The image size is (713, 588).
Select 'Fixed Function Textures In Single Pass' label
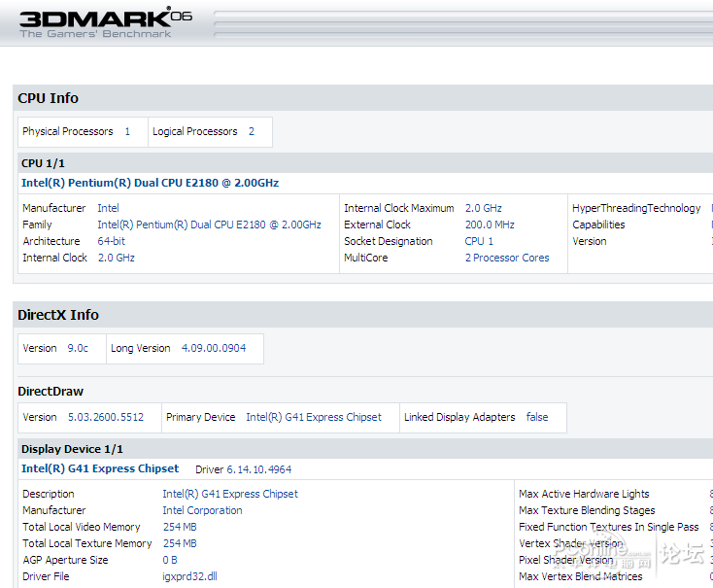(x=608, y=527)
